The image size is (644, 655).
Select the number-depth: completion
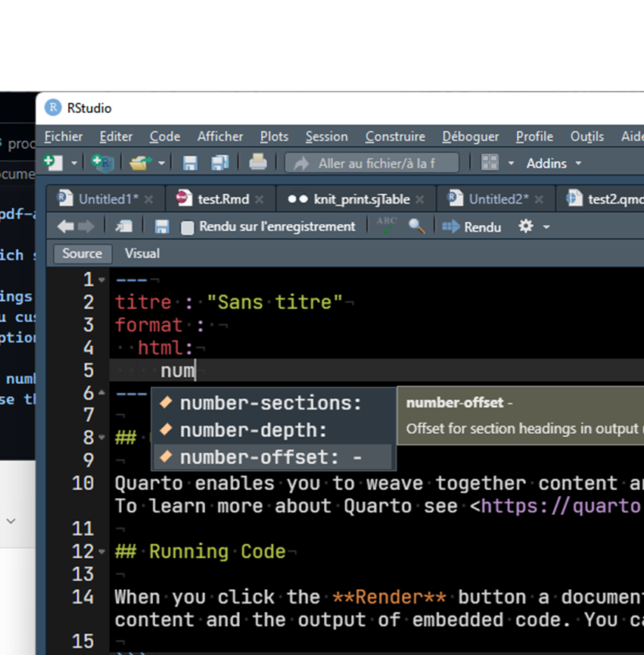click(x=273, y=430)
